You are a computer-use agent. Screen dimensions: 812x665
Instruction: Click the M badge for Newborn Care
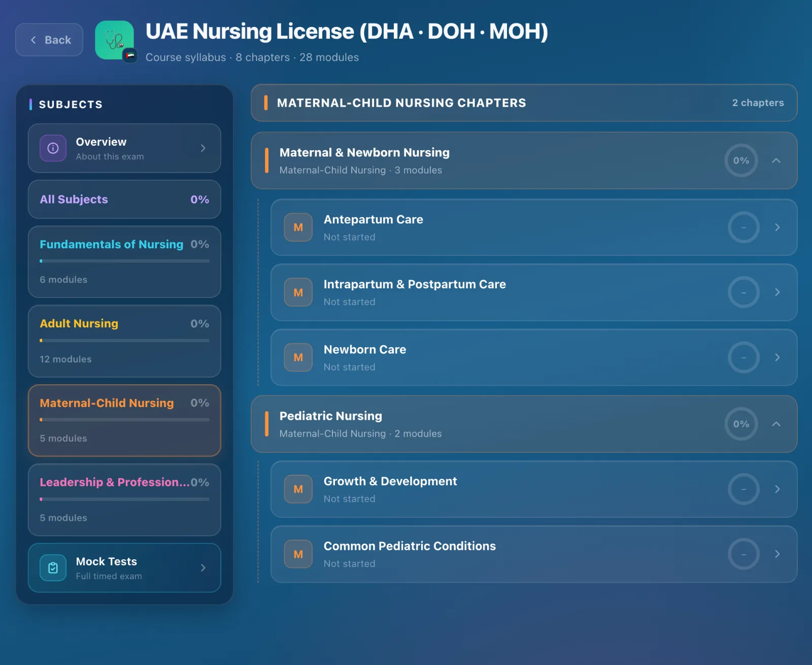[298, 357]
